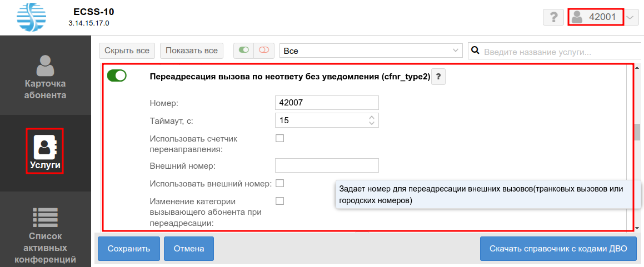Image resolution: width=644 pixels, height=267 pixels.
Task: Toggle the cfnr_type2 service switch off
Action: coord(117,75)
